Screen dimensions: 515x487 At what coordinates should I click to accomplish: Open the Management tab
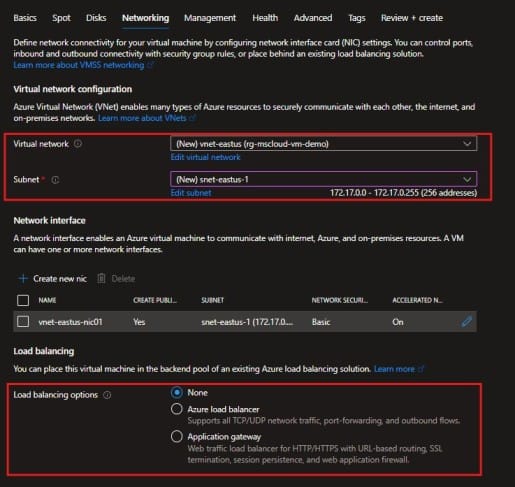[210, 18]
